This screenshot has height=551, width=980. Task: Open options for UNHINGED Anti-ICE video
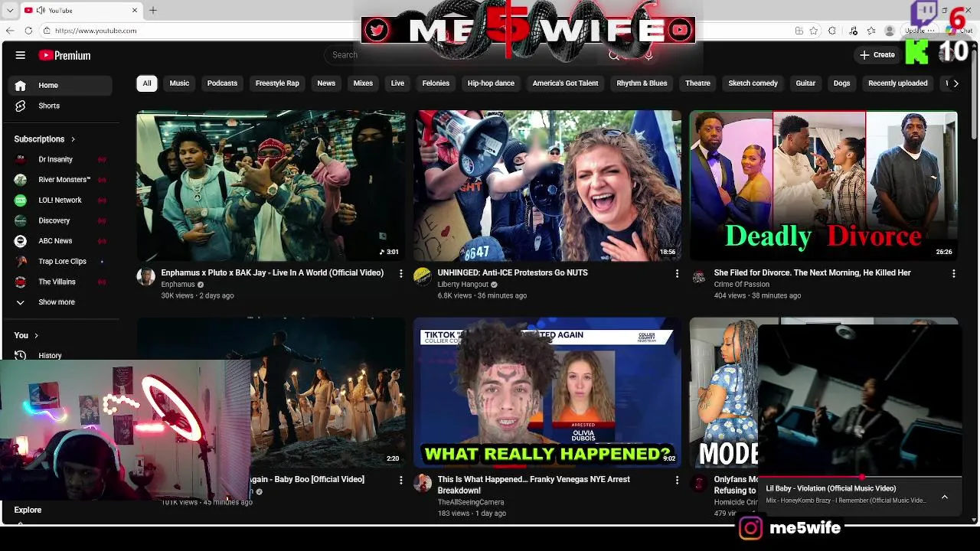(677, 273)
